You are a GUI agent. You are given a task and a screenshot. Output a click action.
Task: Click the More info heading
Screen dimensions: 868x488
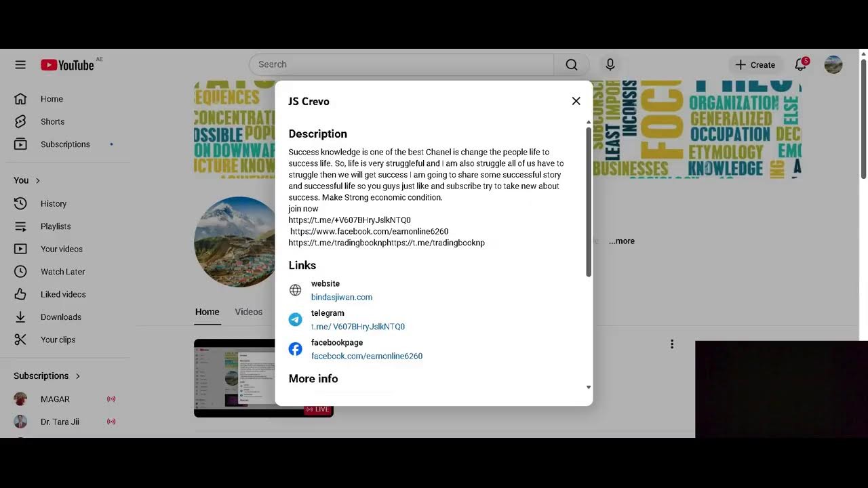(313, 379)
